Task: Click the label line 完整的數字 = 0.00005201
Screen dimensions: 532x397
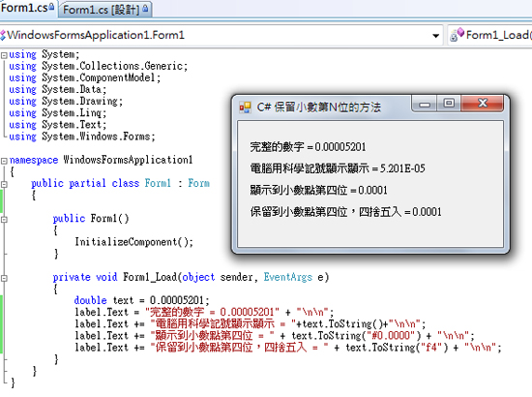Action: (x=308, y=147)
